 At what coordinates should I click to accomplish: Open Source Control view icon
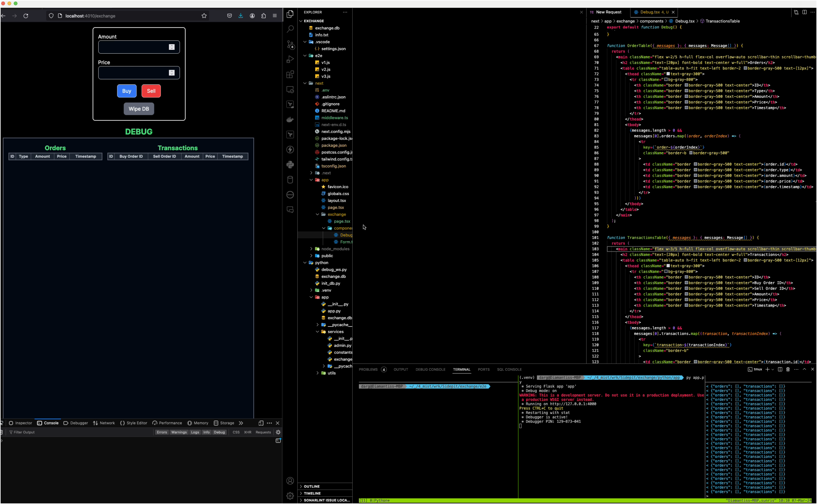(x=290, y=44)
